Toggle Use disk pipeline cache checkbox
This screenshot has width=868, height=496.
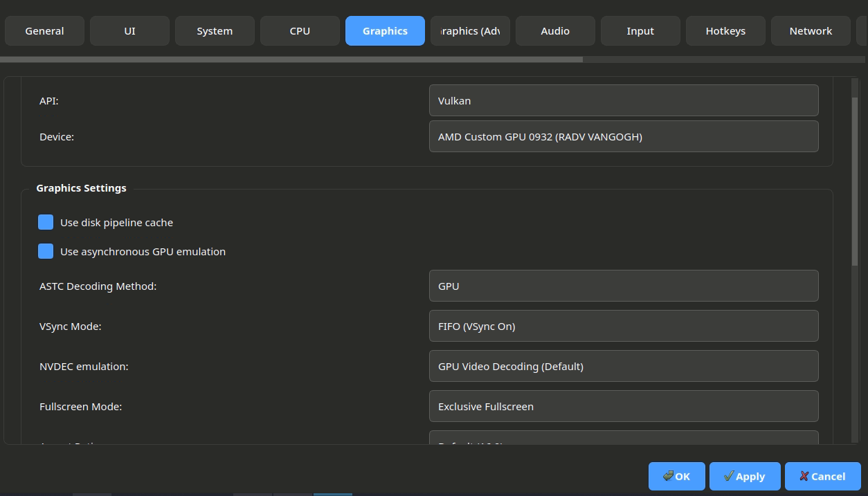[x=46, y=222]
